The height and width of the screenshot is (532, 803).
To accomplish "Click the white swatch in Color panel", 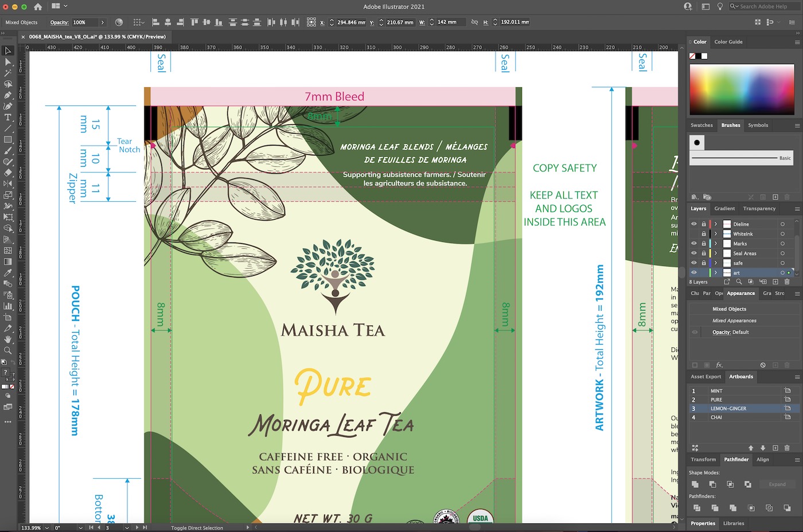I will [x=704, y=56].
